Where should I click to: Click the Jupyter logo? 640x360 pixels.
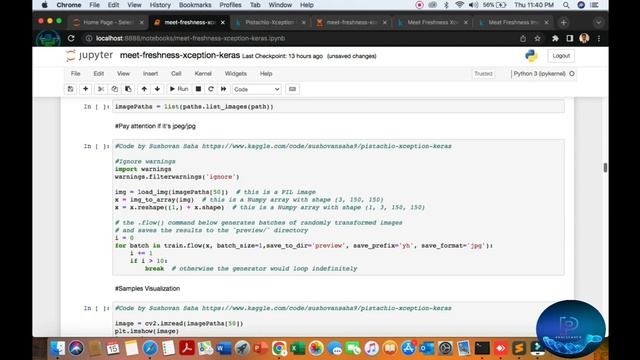point(89,55)
